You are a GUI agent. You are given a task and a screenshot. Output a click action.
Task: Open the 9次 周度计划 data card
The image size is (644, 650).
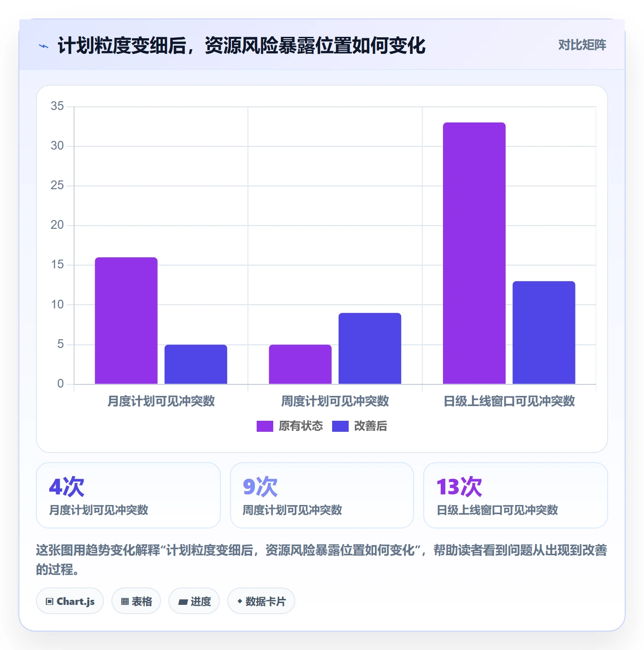[x=322, y=495]
